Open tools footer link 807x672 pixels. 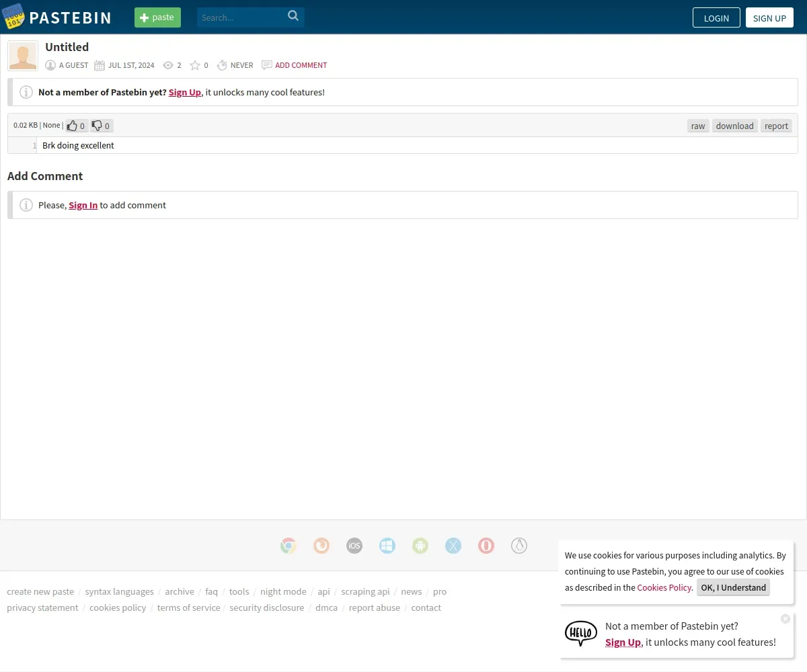(x=239, y=591)
